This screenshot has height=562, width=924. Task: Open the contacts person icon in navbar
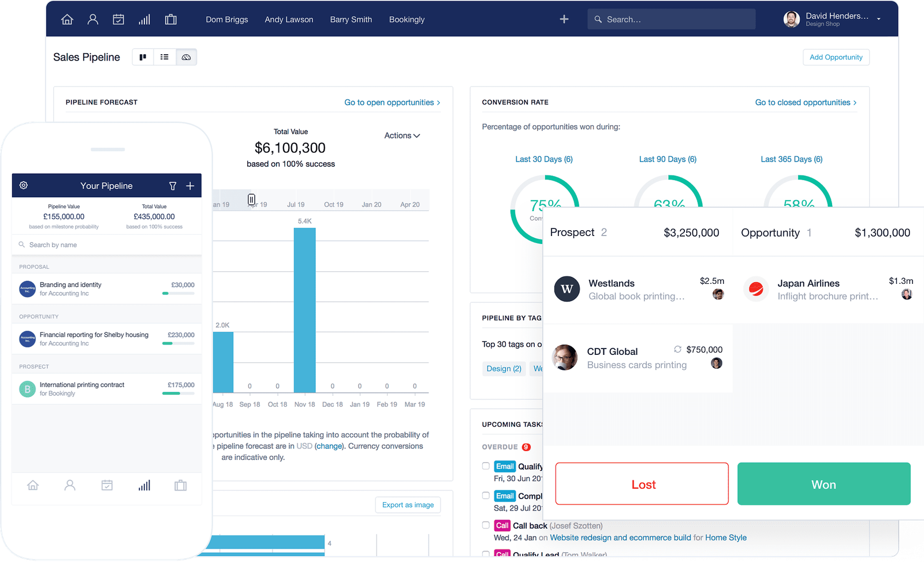click(x=92, y=20)
